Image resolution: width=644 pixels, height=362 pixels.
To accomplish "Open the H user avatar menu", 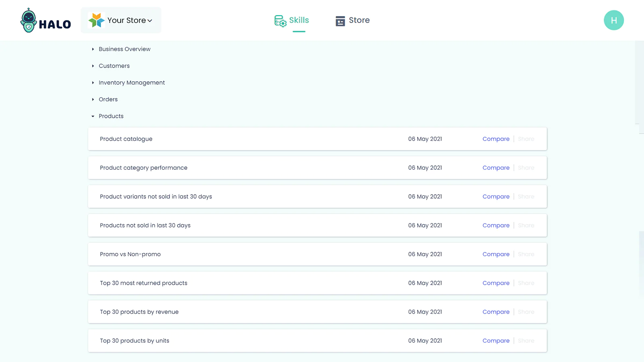I will [x=614, y=20].
